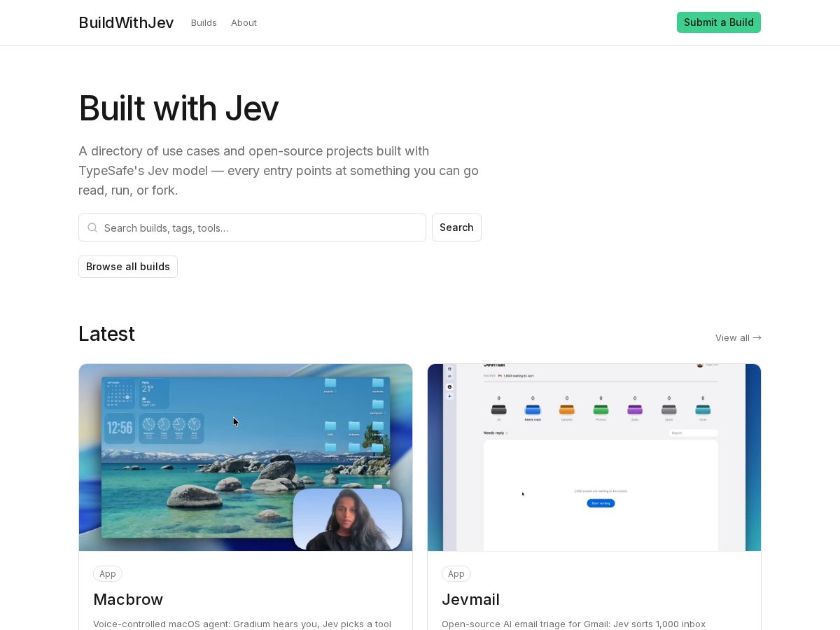The height and width of the screenshot is (630, 840).
Task: Select the App tag on Jevmail card
Action: click(x=456, y=573)
